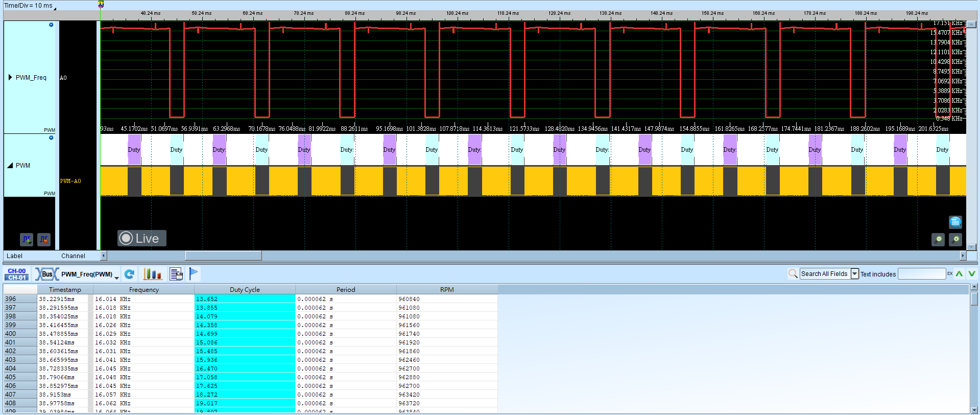Click the Period column header

click(346, 289)
